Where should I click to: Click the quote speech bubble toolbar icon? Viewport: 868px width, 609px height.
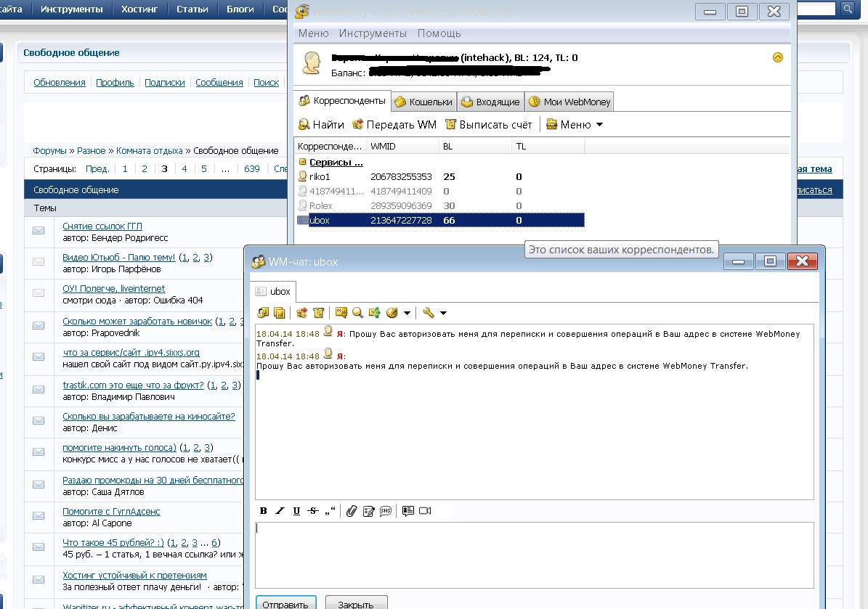(x=341, y=313)
